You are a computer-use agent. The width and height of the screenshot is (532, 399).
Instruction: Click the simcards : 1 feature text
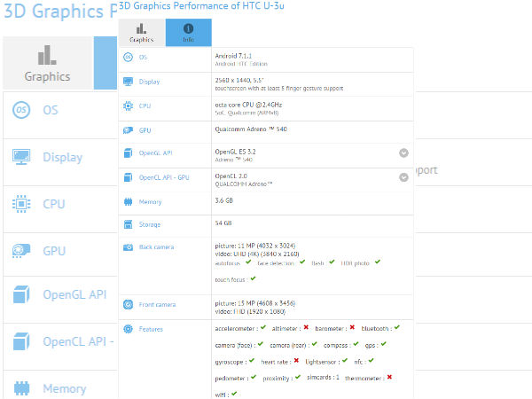click(323, 378)
